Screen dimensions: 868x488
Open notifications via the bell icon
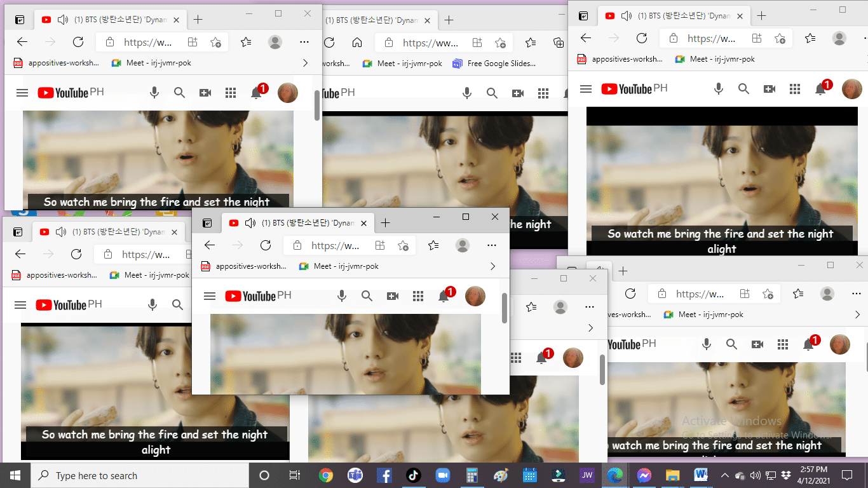[x=443, y=296]
